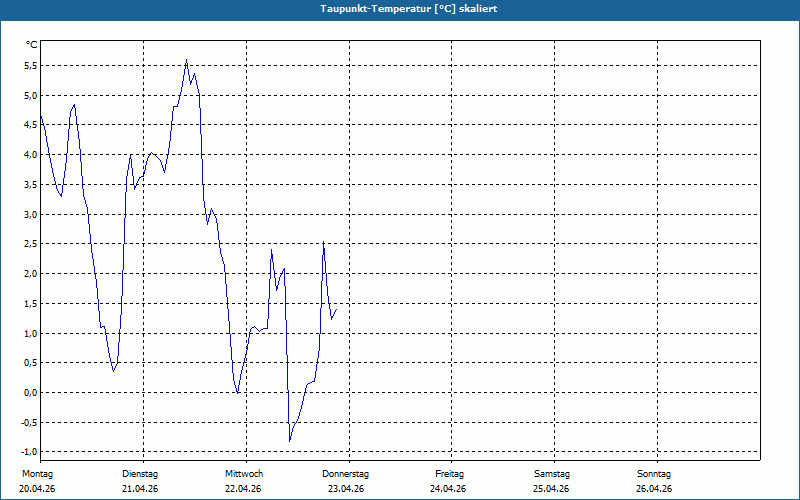The width and height of the screenshot is (800, 500).
Task: Click the Dienstag day label
Action: (x=140, y=474)
